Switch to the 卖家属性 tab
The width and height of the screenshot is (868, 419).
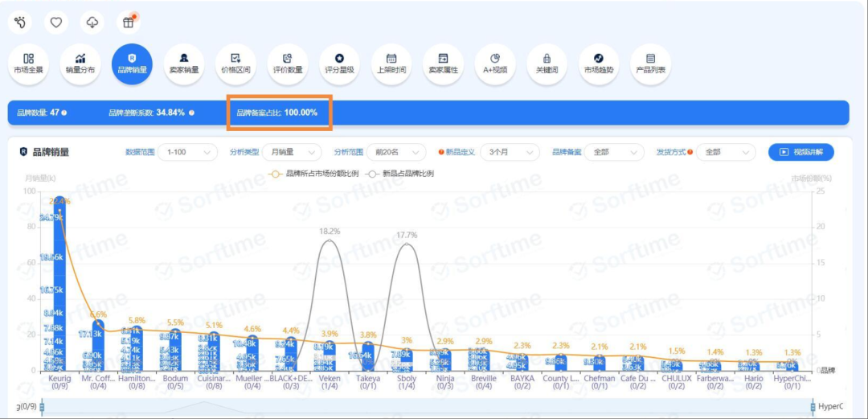tap(443, 64)
